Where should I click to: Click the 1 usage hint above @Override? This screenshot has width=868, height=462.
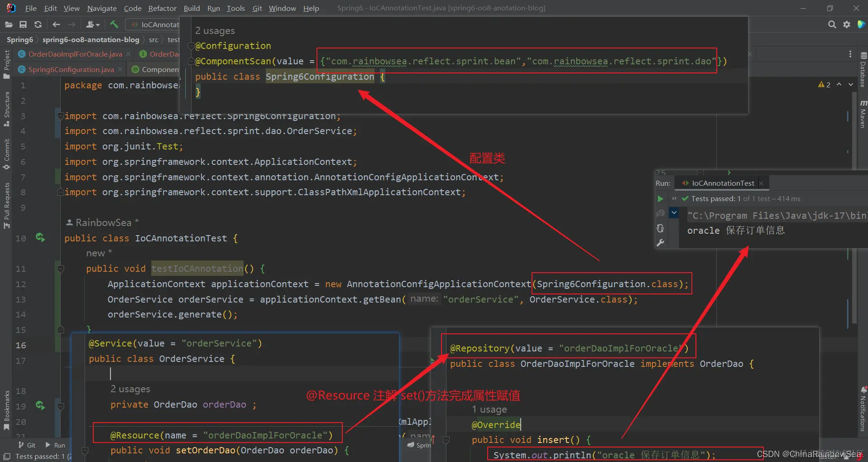pyautogui.click(x=489, y=409)
